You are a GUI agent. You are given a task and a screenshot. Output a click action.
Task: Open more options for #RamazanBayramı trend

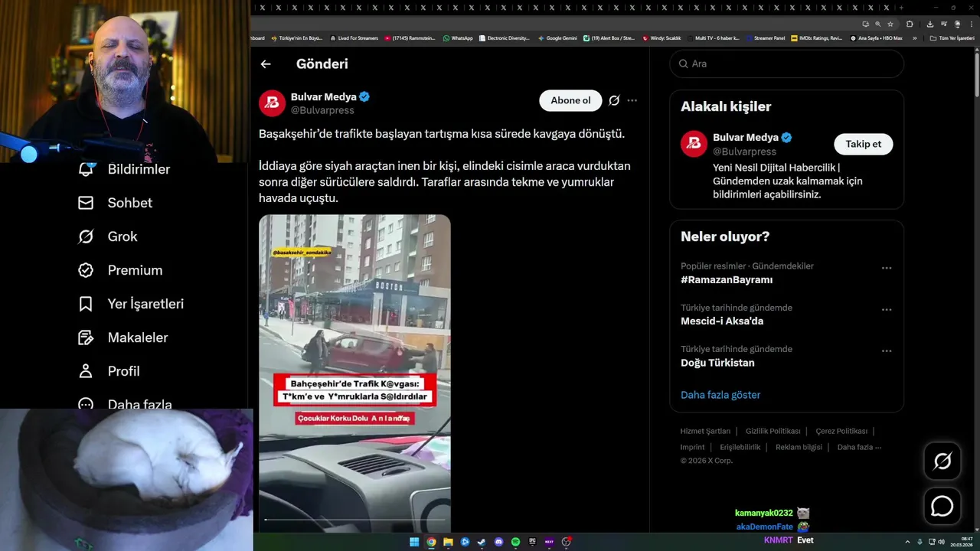tap(887, 268)
